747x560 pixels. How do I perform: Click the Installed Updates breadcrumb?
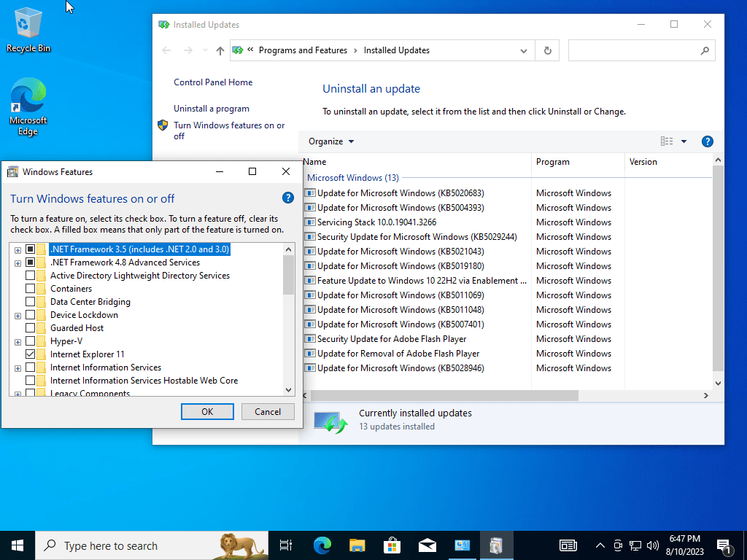[x=396, y=50]
